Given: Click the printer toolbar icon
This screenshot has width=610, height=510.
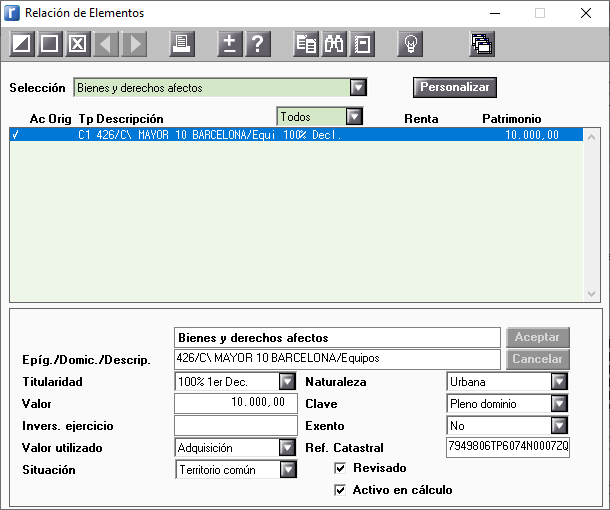Looking at the screenshot, I should [x=182, y=44].
